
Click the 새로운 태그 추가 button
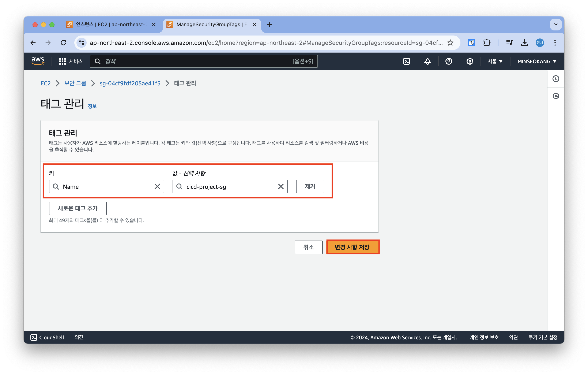tap(78, 208)
